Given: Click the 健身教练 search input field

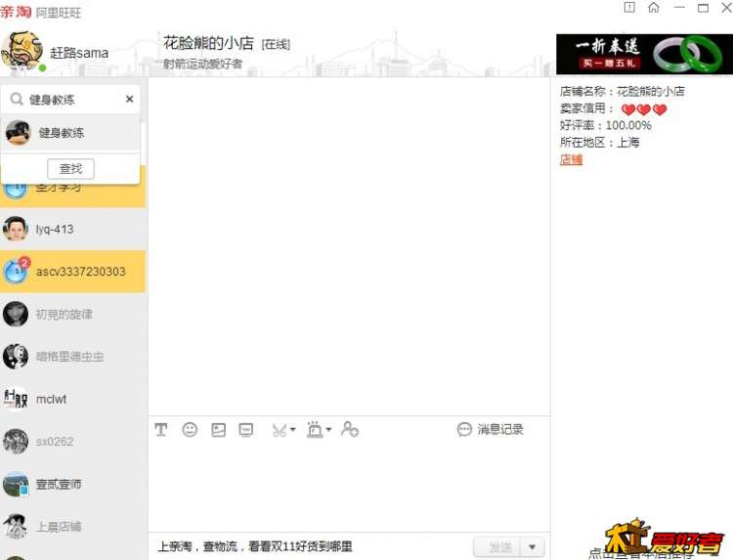Looking at the screenshot, I should pos(71,99).
